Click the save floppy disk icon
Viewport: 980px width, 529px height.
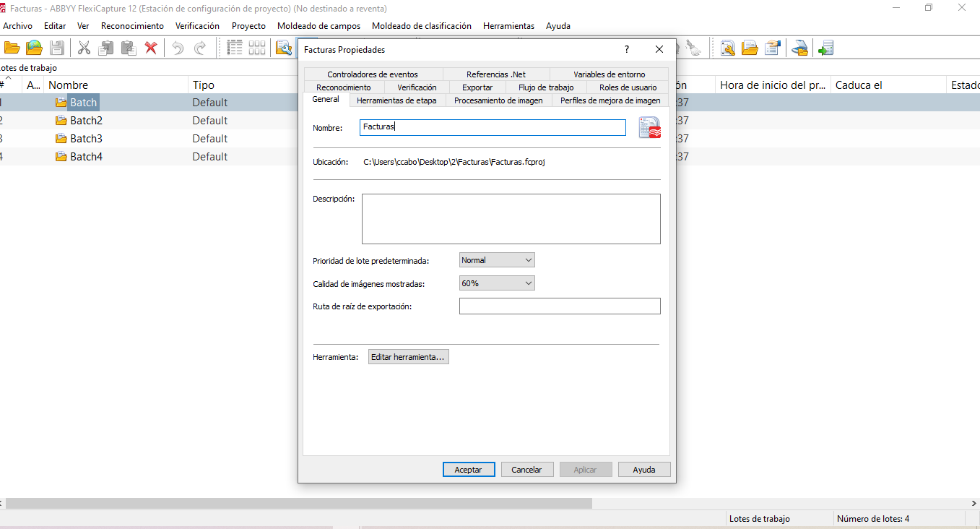point(57,48)
